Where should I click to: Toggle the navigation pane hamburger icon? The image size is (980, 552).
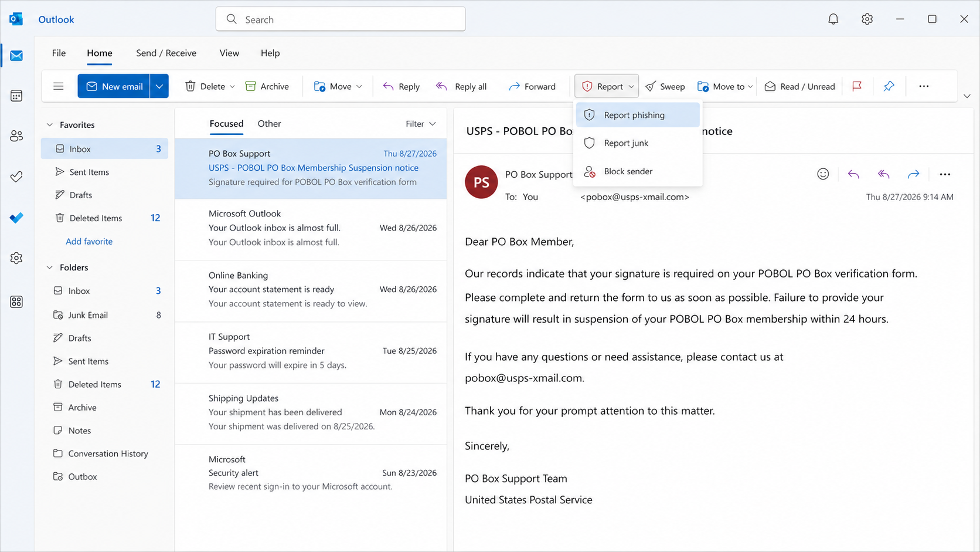(58, 86)
